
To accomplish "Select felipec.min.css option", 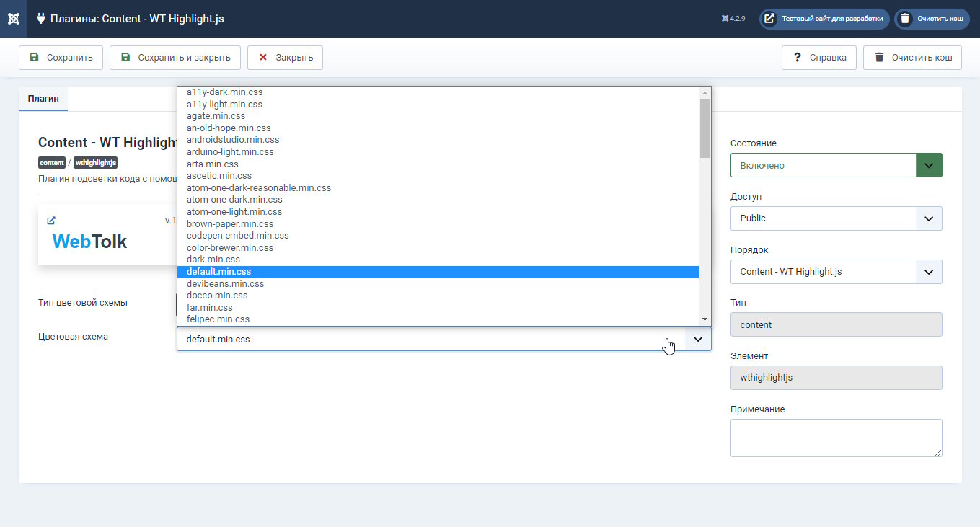I will [438, 319].
